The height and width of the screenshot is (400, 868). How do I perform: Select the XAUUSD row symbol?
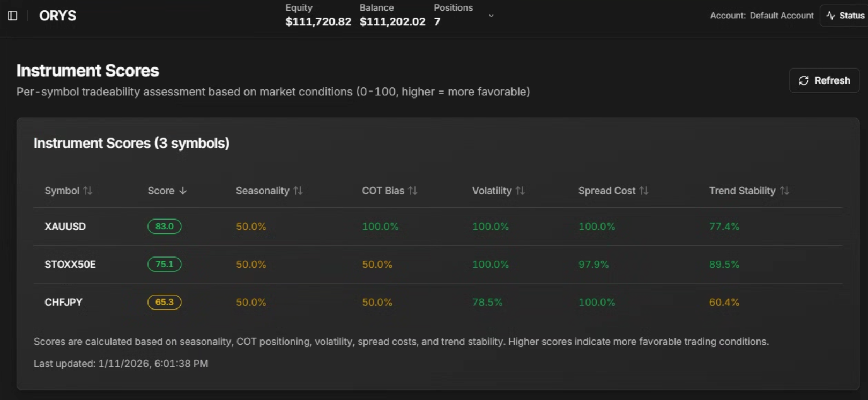(65, 227)
